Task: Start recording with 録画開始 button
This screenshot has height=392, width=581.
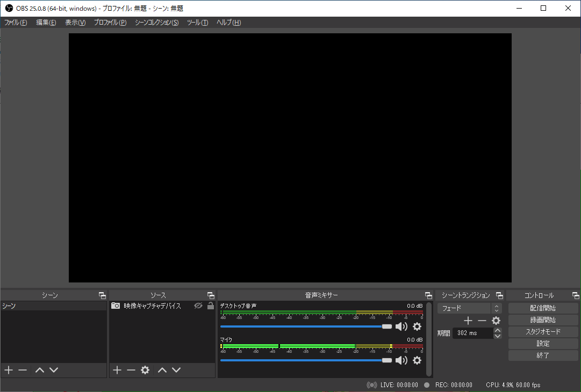Action: click(x=543, y=320)
